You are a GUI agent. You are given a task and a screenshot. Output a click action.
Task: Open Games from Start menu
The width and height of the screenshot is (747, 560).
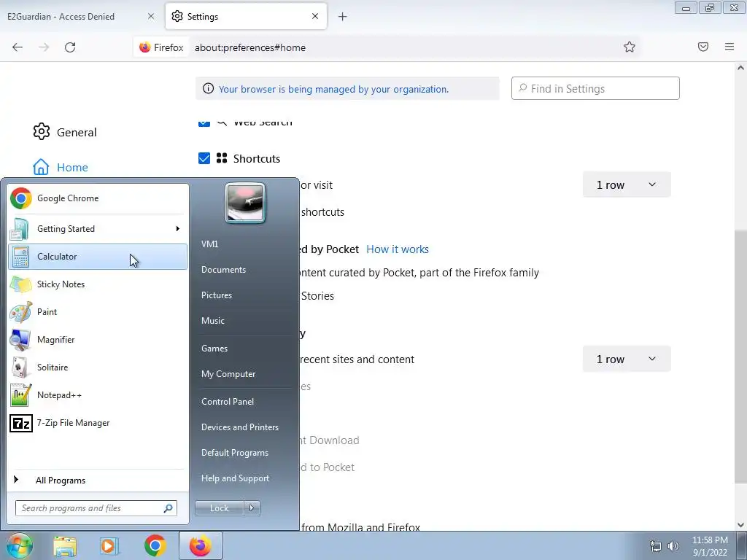[214, 348]
